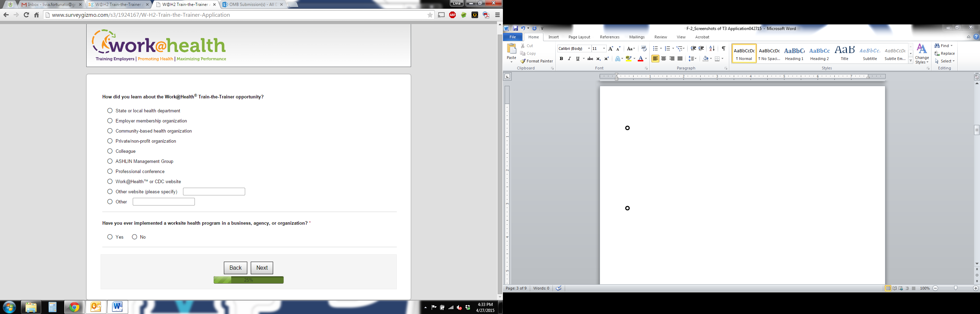This screenshot has width=980, height=314.
Task: Switch to the Gmail Inbox browser tab
Action: pyautogui.click(x=51, y=5)
